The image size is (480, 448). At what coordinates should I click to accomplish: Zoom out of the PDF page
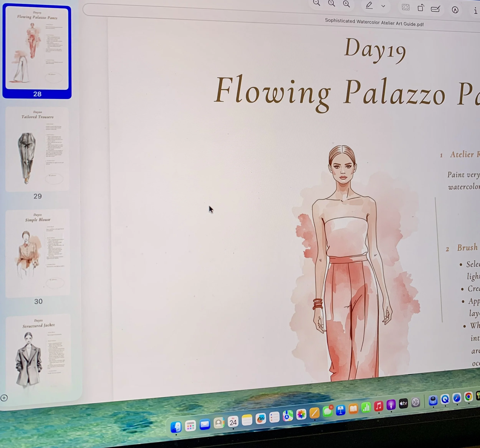point(317,3)
